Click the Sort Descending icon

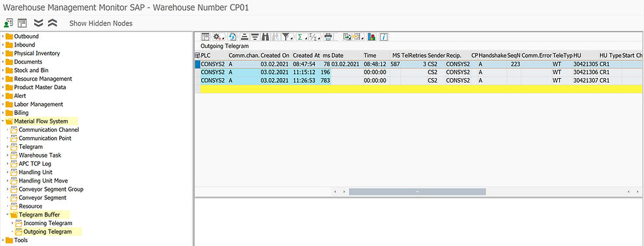[255, 37]
